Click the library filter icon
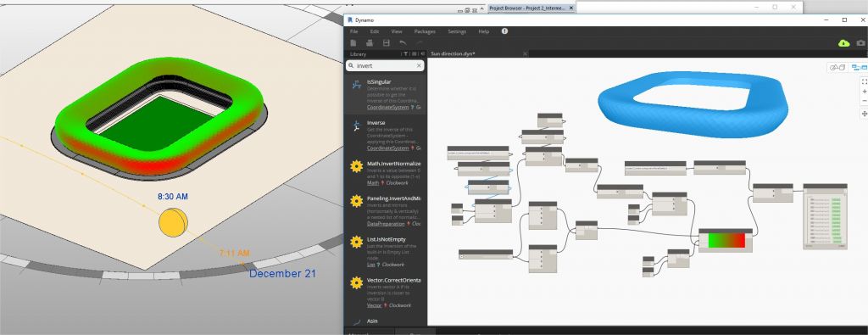The image size is (868, 335). click(405, 53)
